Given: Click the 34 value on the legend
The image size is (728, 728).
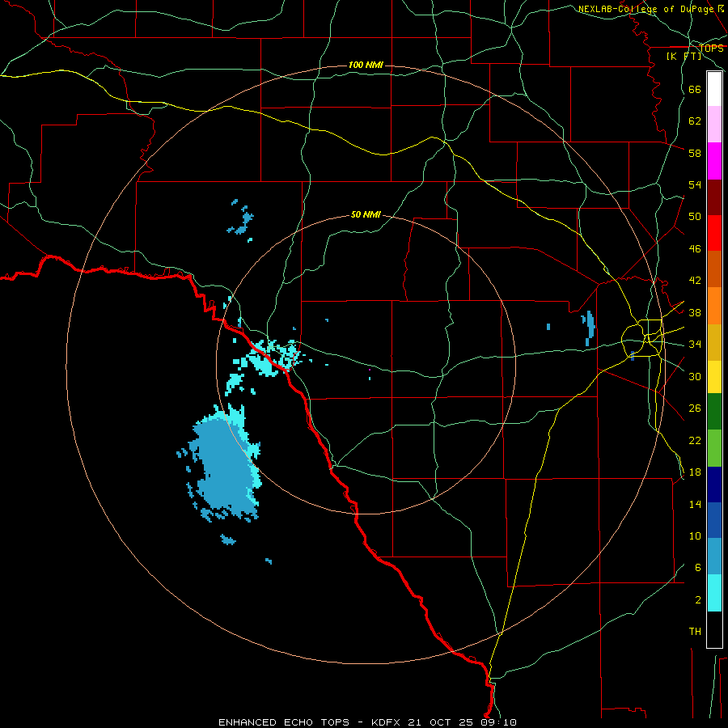Looking at the screenshot, I should click(x=695, y=345).
